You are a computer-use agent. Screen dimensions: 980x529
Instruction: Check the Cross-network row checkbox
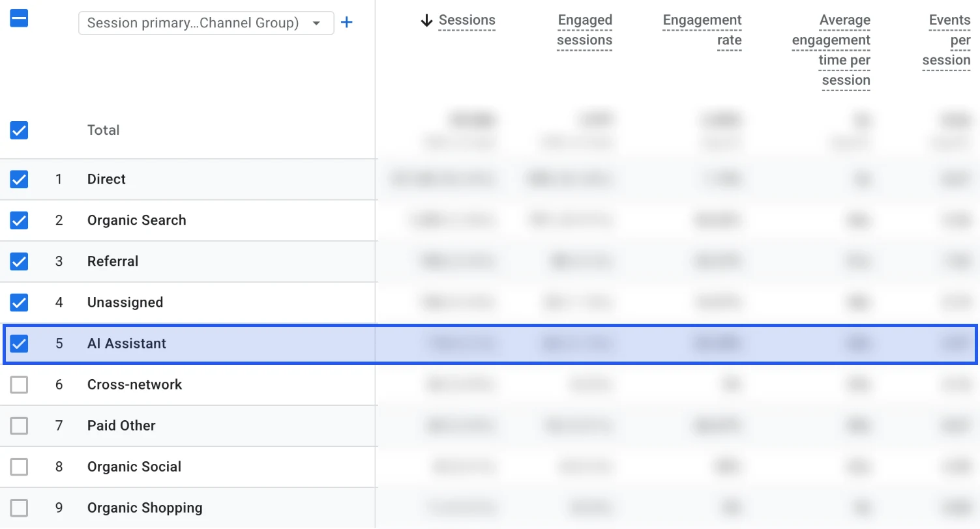[x=20, y=384]
